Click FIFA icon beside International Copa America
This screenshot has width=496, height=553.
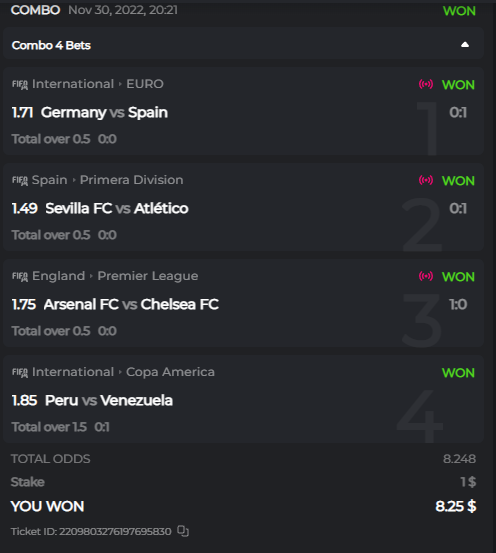click(x=20, y=372)
